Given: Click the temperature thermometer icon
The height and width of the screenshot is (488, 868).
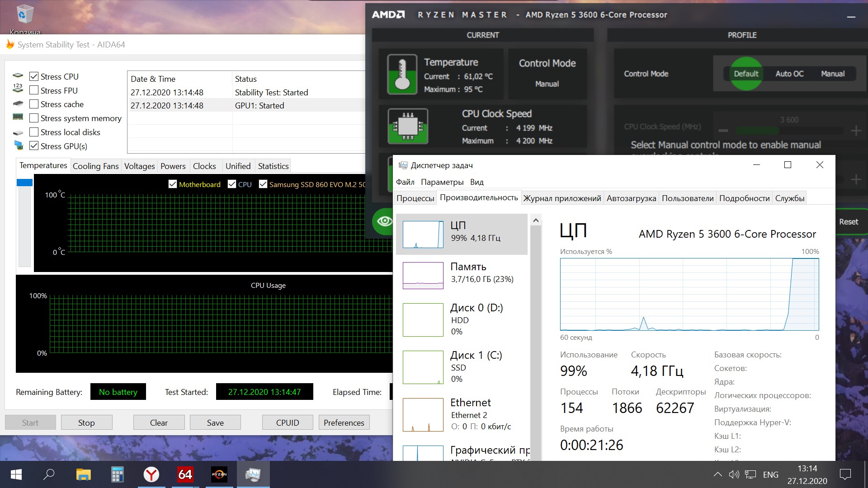Looking at the screenshot, I should (x=402, y=75).
